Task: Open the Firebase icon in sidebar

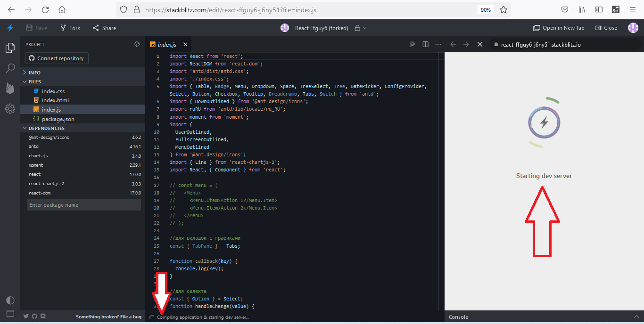Action: coord(10,88)
